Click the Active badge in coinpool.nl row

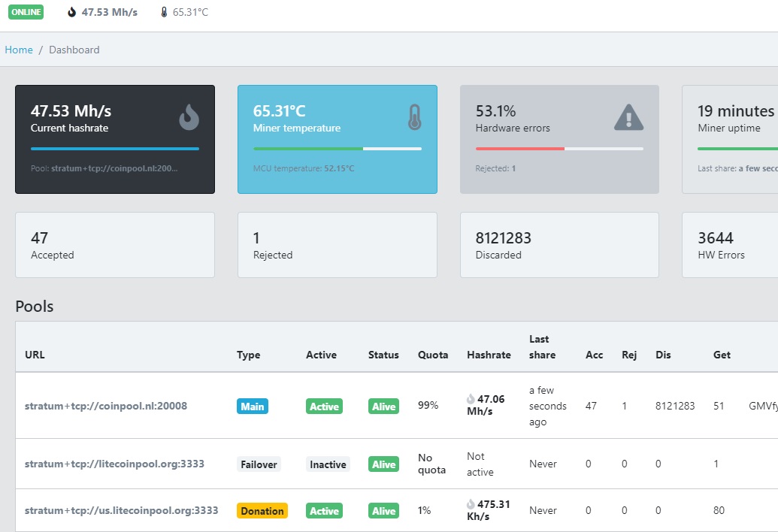(x=324, y=406)
